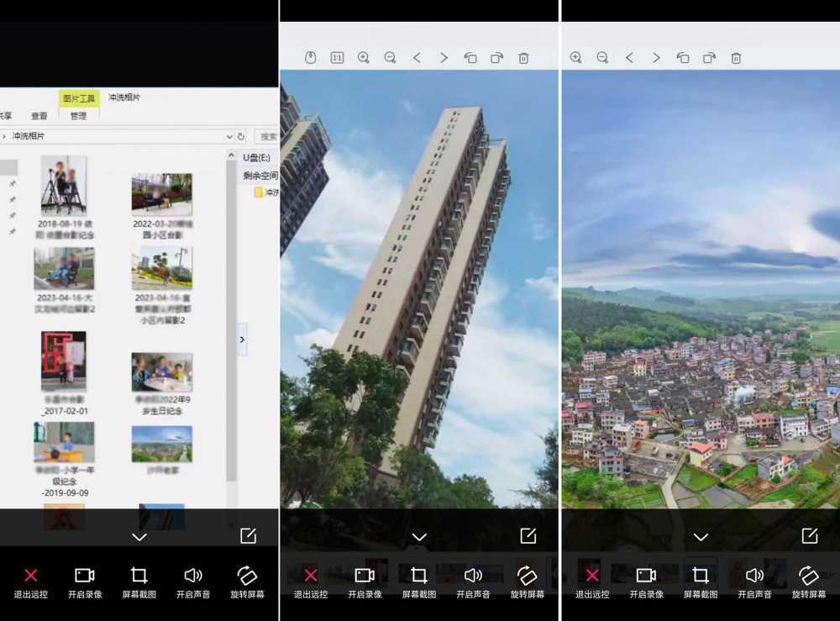
Task: Delete the aerial village photo with trash icon
Action: [x=736, y=58]
